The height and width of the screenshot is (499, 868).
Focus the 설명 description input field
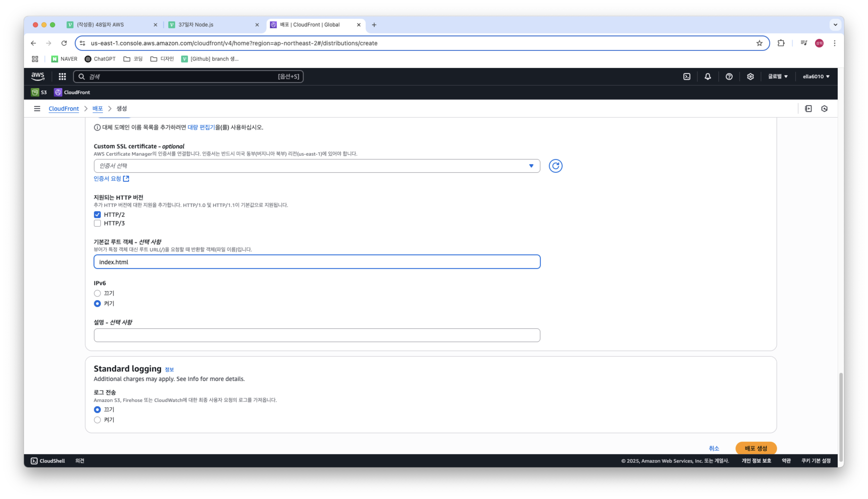pos(317,335)
